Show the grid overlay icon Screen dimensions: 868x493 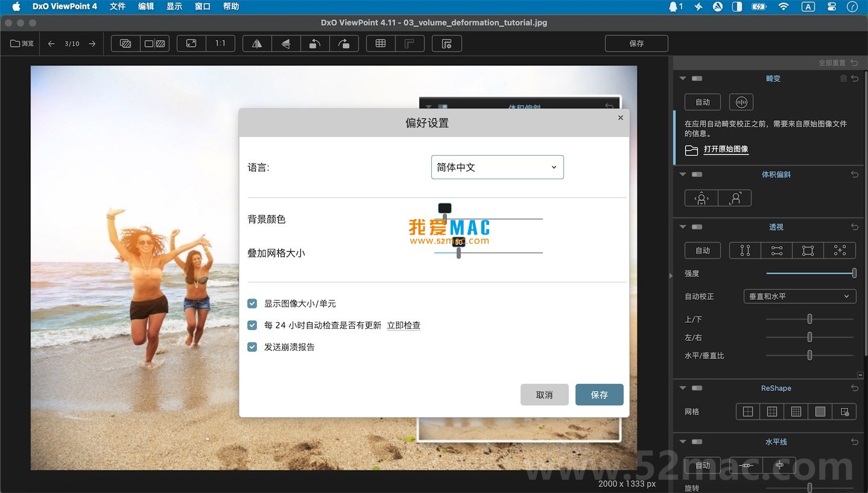point(381,43)
